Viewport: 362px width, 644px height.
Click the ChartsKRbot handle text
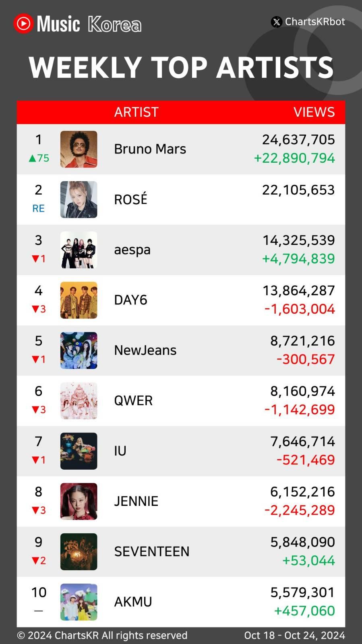click(315, 22)
